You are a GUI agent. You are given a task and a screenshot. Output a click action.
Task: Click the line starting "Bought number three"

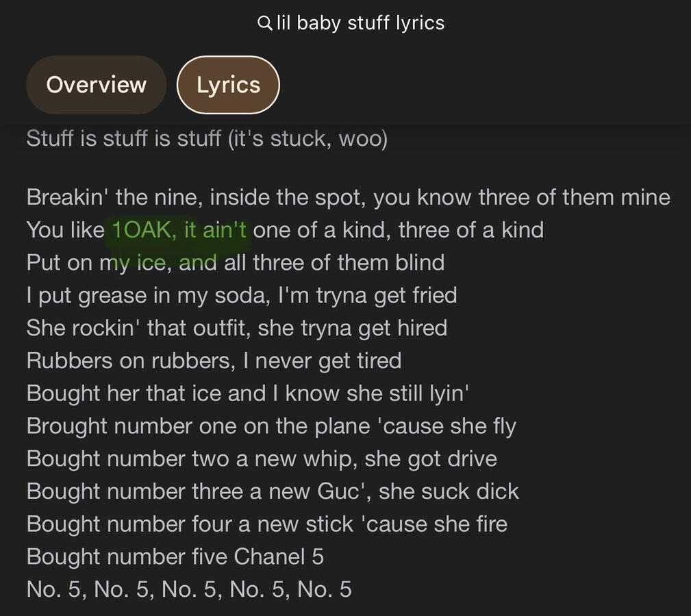(x=273, y=491)
